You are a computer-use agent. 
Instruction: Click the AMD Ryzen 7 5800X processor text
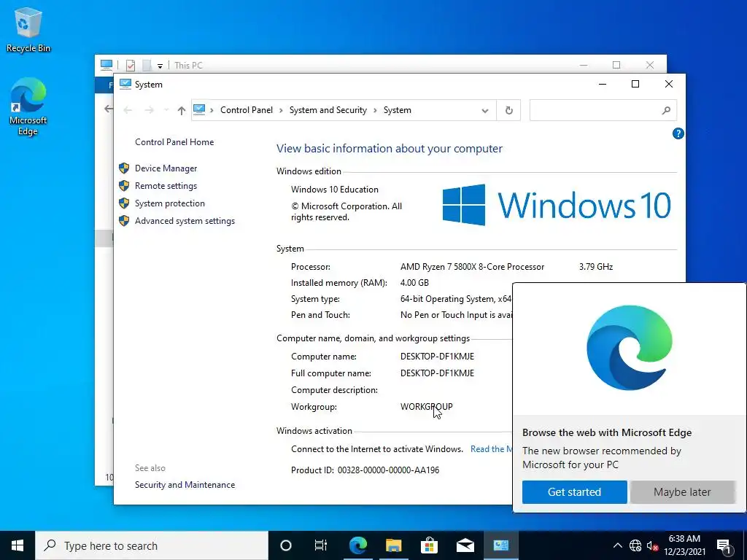point(472,267)
